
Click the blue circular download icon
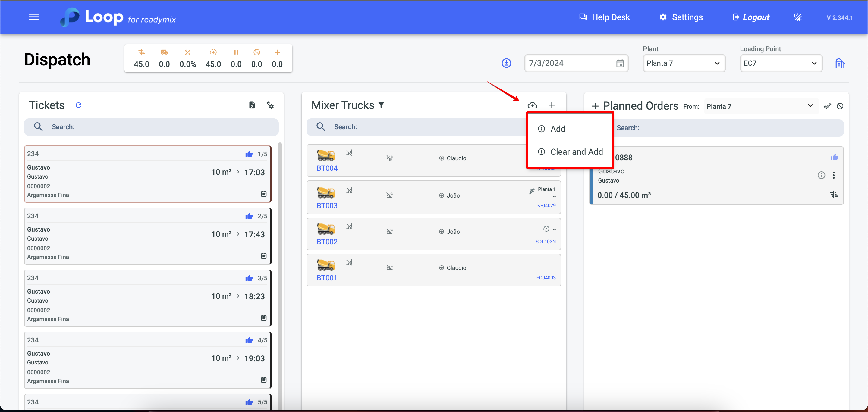506,63
